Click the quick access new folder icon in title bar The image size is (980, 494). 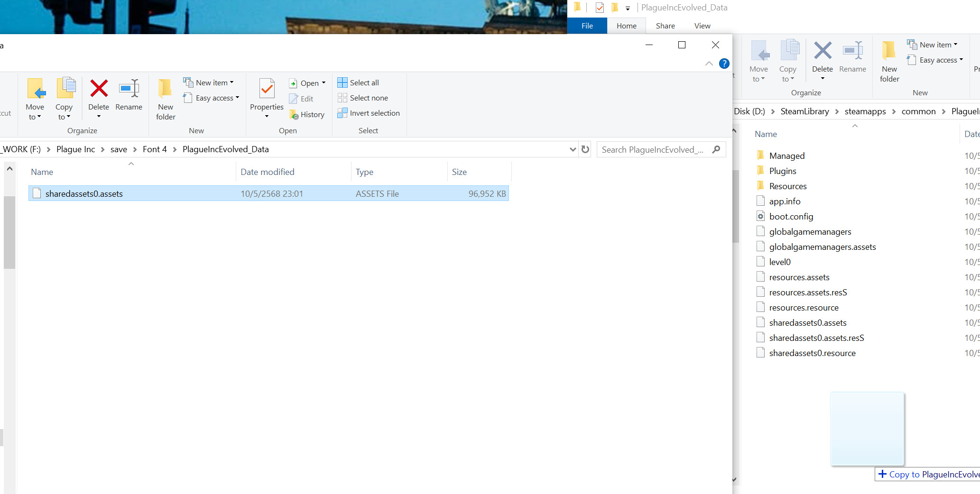[x=615, y=8]
